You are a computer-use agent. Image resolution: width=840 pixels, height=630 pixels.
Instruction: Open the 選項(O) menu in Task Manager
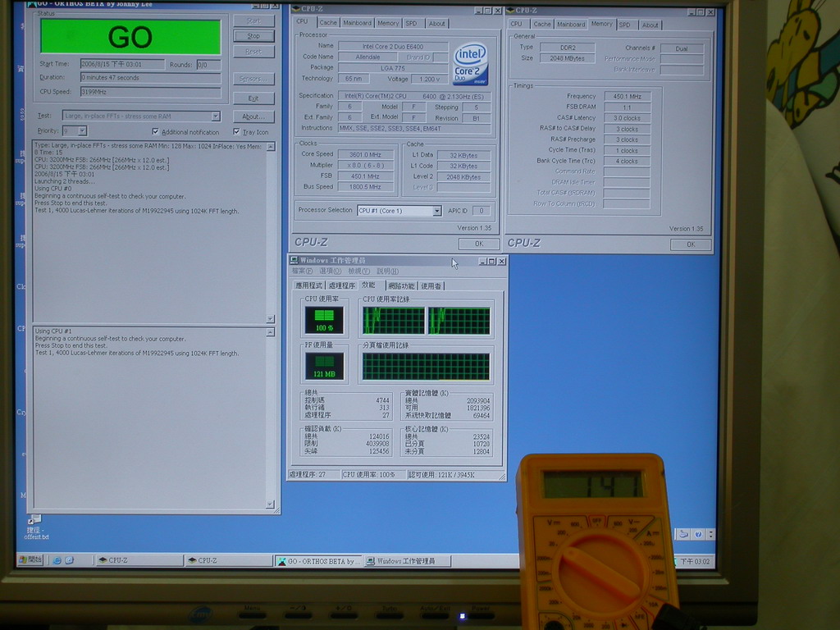tap(330, 271)
